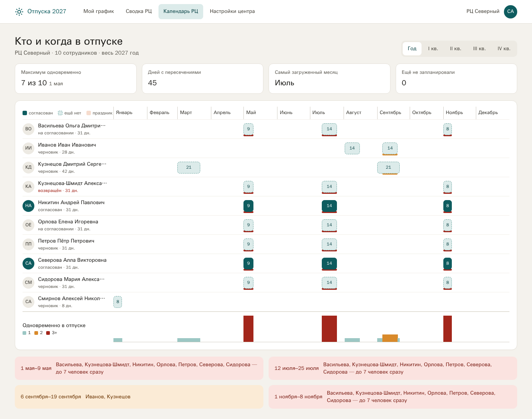Open the 1 ноября–8 ноября overlap notice
The height and width of the screenshot is (419, 532).
[393, 397]
